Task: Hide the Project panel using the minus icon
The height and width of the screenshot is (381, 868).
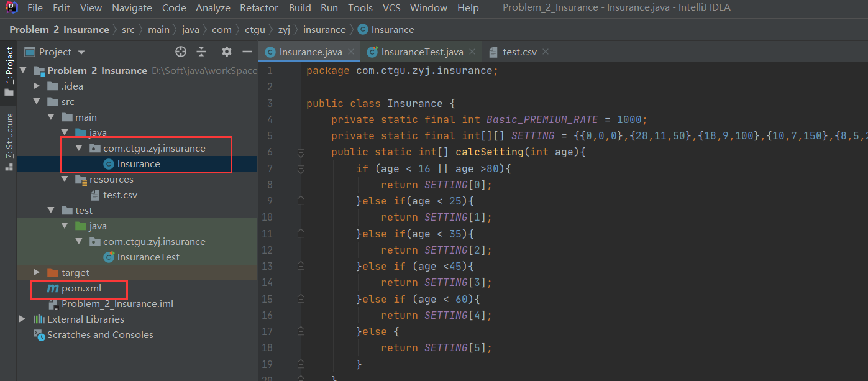Action: click(247, 52)
